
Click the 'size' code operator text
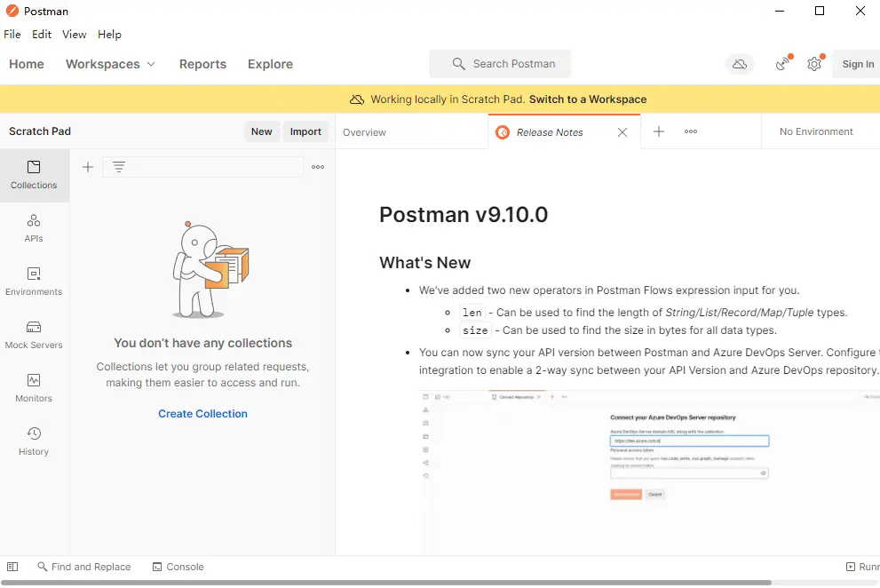475,330
